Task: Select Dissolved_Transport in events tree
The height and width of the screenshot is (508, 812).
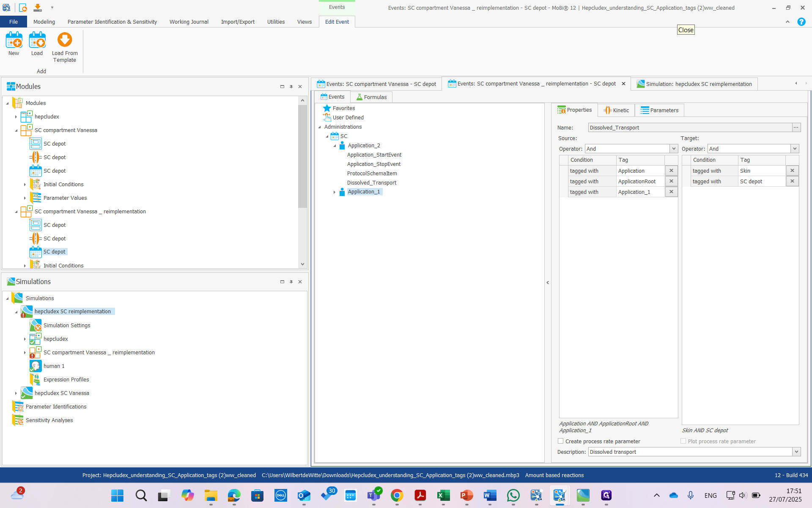Action: 371,182
